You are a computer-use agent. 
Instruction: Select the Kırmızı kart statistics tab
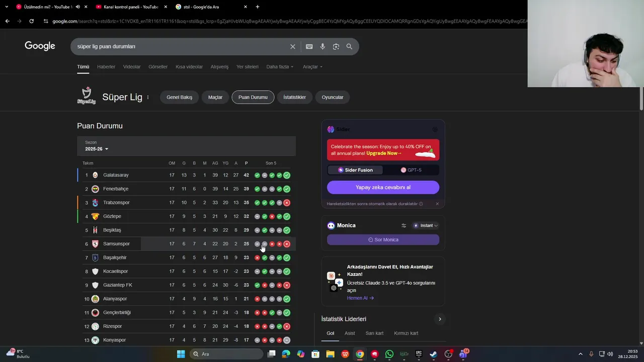(406, 333)
